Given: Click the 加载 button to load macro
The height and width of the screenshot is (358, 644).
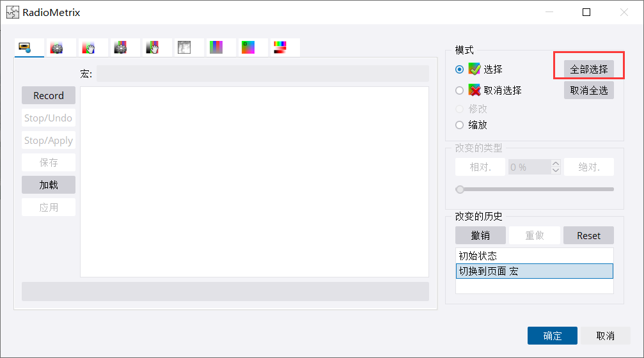Looking at the screenshot, I should (x=49, y=185).
